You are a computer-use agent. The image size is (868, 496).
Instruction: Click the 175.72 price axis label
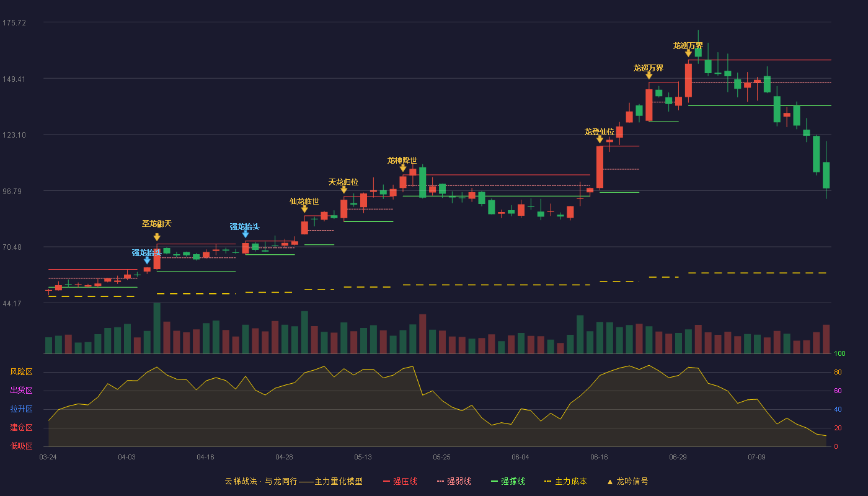(14, 23)
